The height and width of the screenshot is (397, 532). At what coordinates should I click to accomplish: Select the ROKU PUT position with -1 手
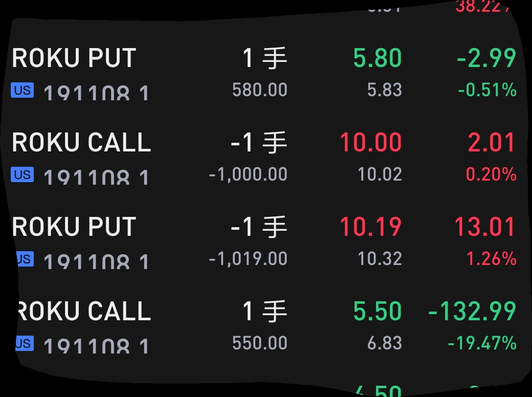click(x=74, y=227)
